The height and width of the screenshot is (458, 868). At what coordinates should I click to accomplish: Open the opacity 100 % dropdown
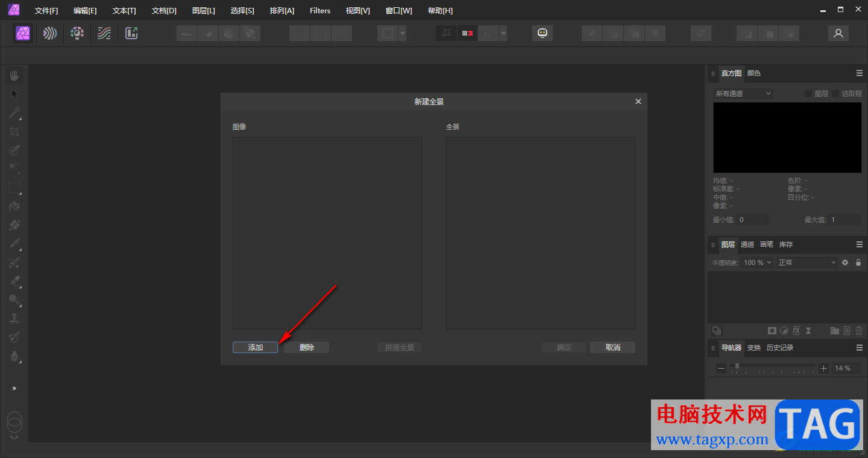pos(757,262)
